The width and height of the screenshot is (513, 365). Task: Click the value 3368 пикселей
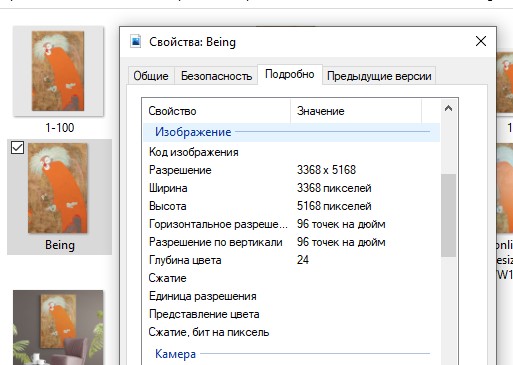coord(334,188)
